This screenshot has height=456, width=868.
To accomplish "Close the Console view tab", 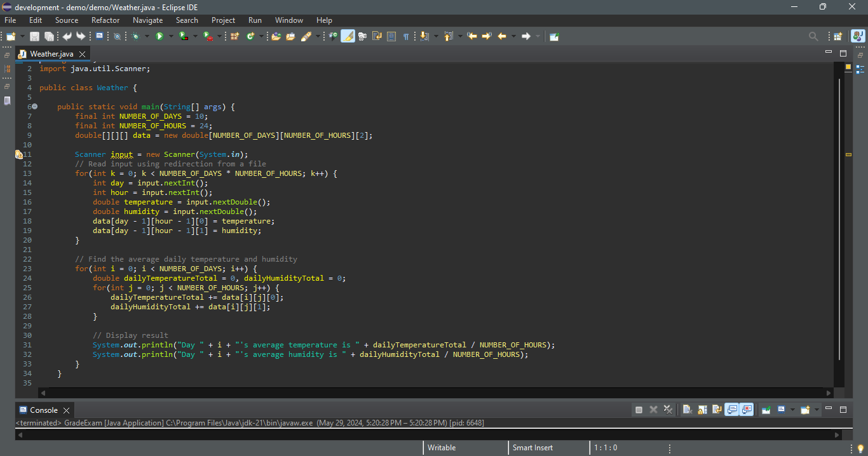I will [x=66, y=410].
